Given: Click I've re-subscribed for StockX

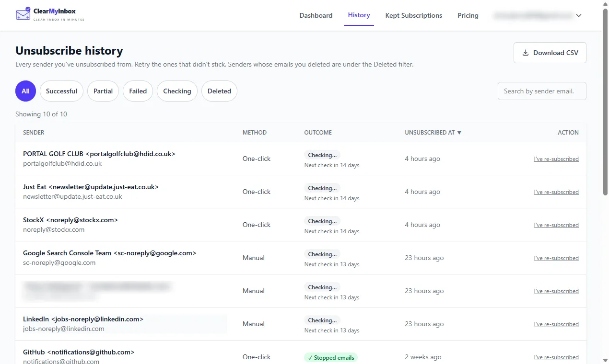Looking at the screenshot, I should coord(556,225).
